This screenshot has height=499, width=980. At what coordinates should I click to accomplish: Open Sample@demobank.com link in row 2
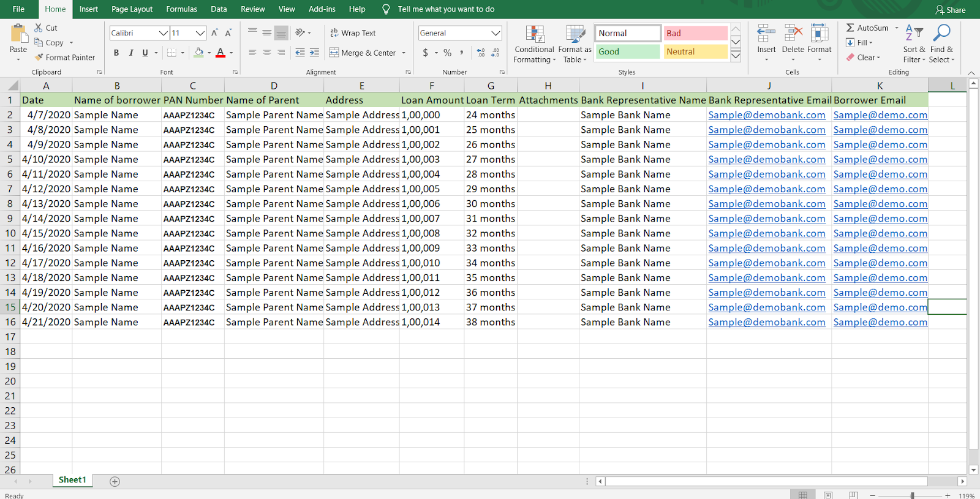pyautogui.click(x=766, y=115)
